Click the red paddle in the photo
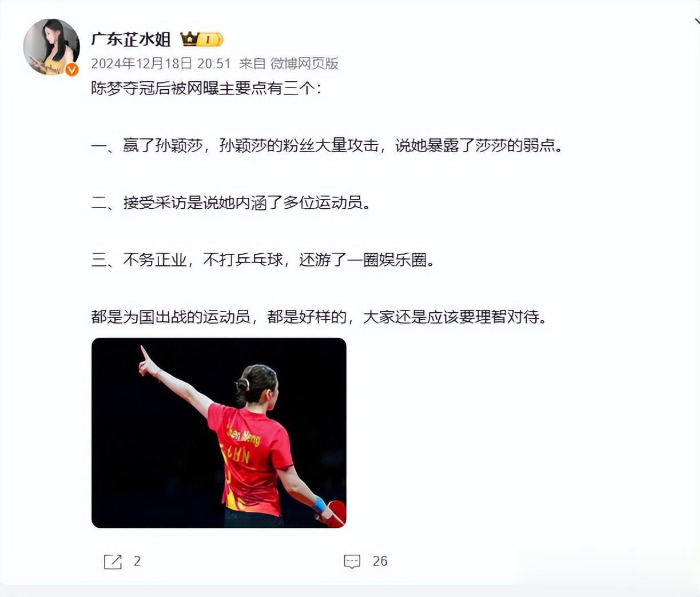Viewport: 700px width, 597px height. [x=333, y=513]
